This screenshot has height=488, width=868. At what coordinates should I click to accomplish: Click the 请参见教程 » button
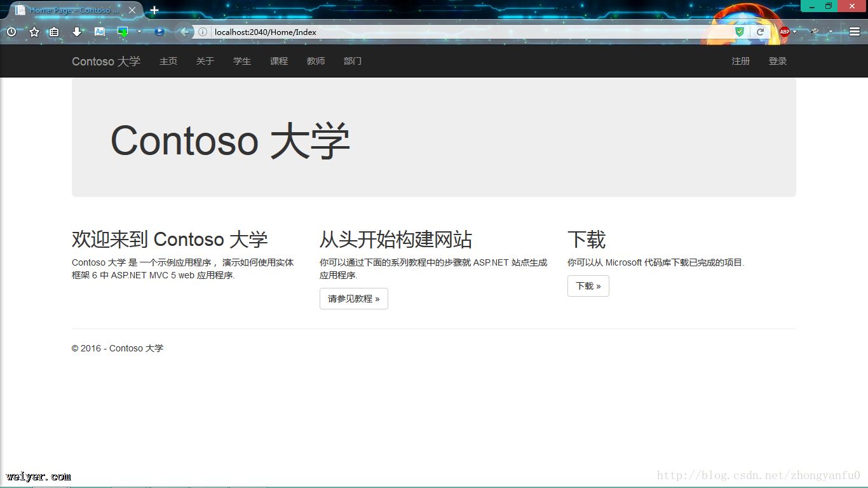(353, 299)
